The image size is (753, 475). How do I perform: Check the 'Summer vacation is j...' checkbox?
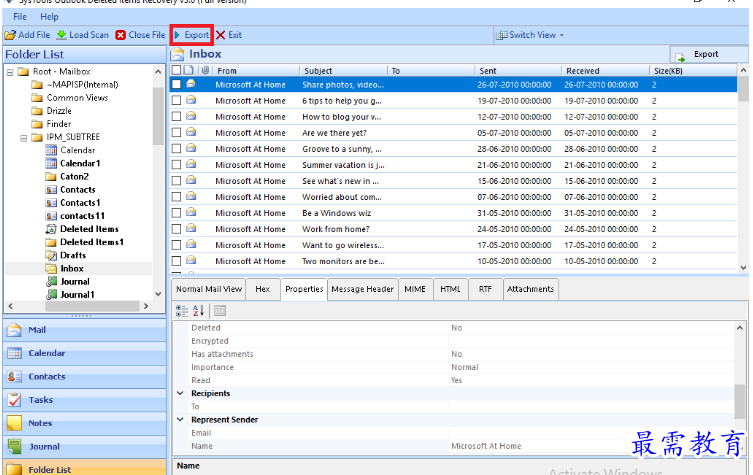click(x=176, y=165)
